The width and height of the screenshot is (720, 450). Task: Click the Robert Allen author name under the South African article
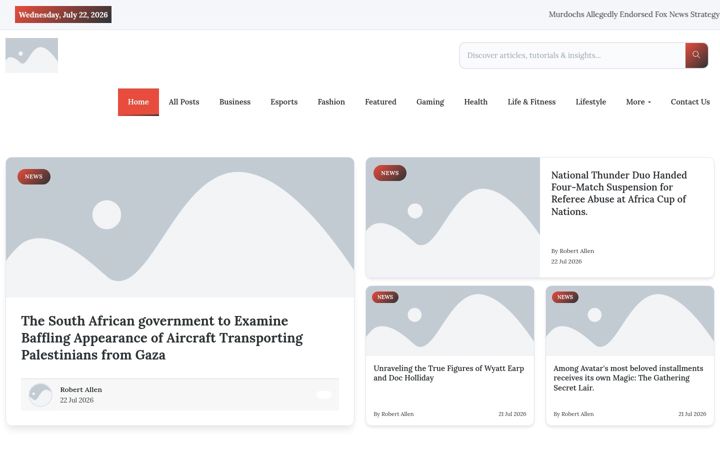pos(81,389)
